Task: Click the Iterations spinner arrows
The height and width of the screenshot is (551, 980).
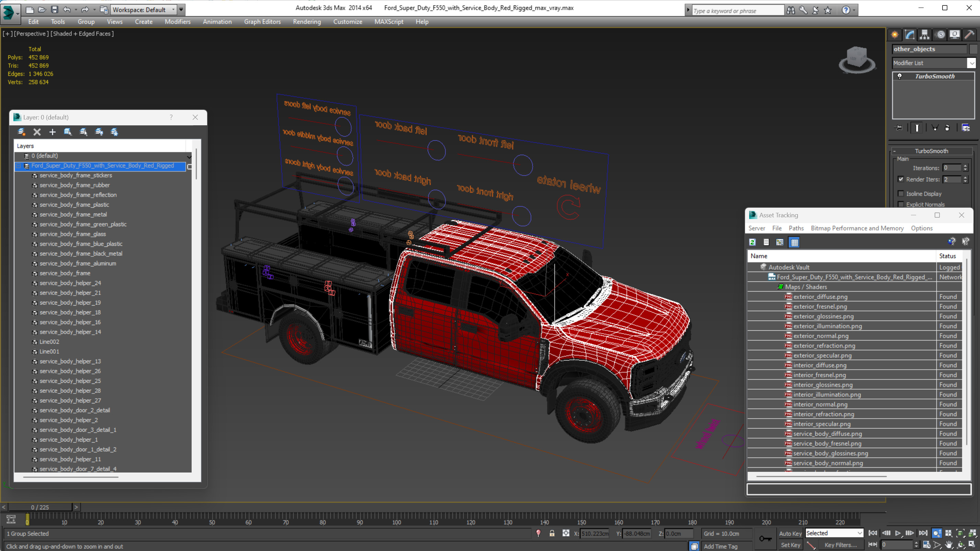Action: 965,168
